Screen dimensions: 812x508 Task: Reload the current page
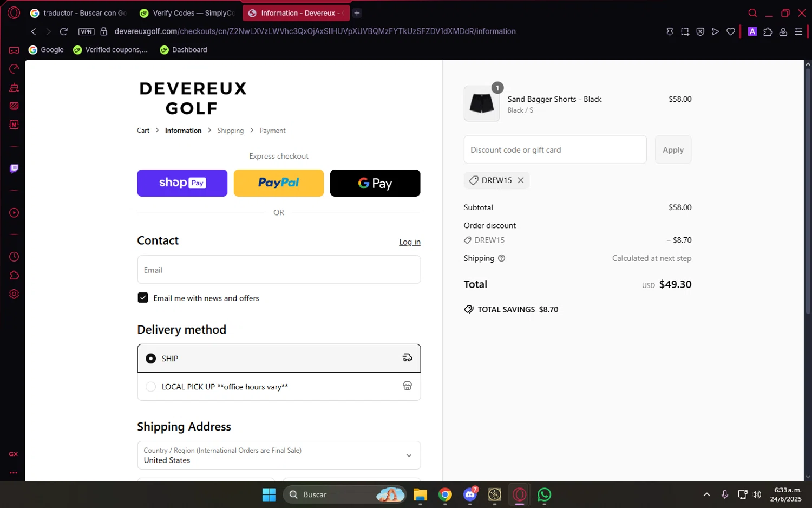[x=63, y=31]
